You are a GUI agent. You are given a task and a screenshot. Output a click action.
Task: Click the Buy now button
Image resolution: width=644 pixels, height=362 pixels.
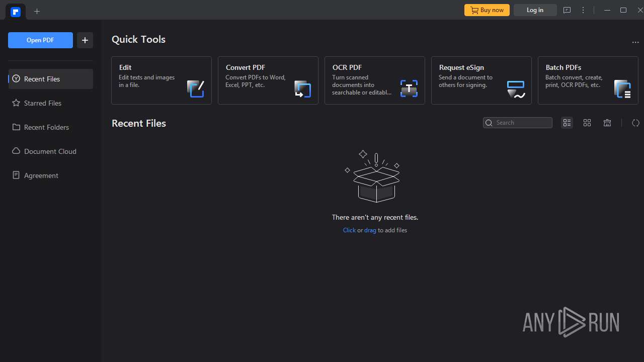click(487, 10)
